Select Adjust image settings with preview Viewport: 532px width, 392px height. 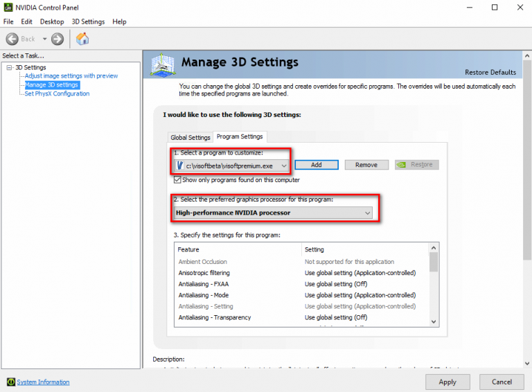(x=71, y=76)
